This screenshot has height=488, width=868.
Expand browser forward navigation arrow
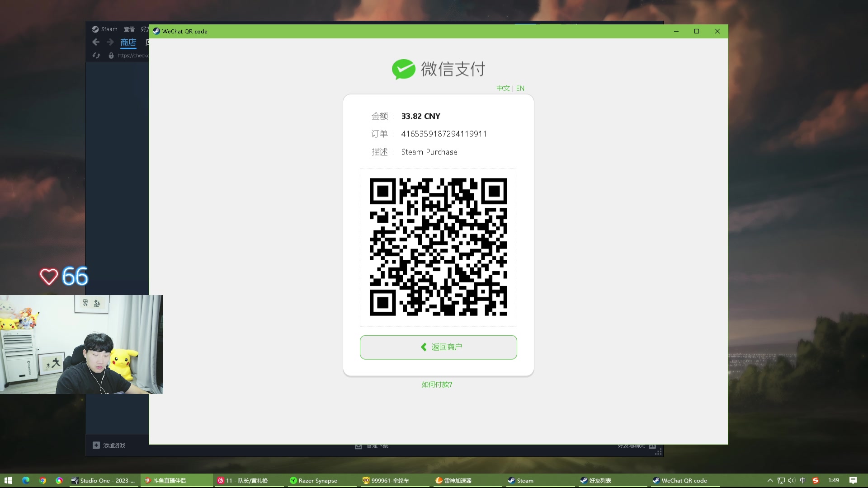110,42
